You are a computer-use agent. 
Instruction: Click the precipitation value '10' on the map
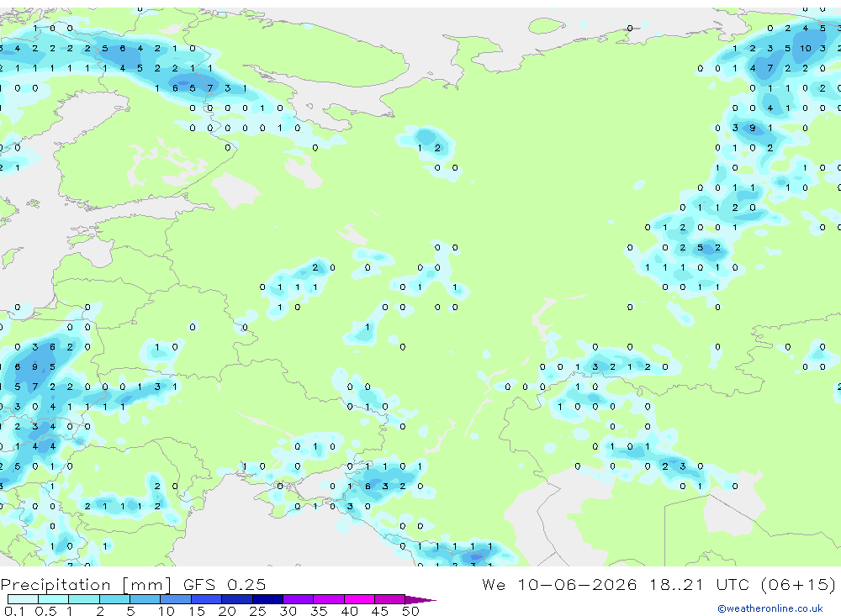pos(805,48)
